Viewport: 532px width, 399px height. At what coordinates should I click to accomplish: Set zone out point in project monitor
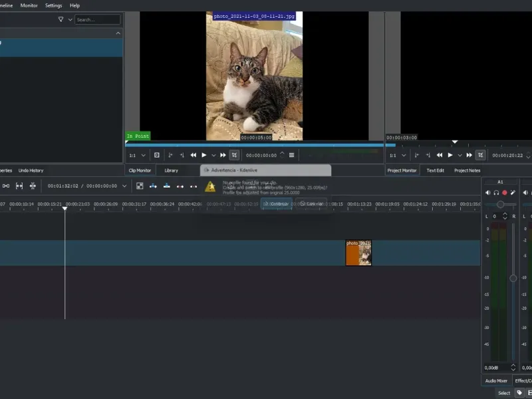428,155
